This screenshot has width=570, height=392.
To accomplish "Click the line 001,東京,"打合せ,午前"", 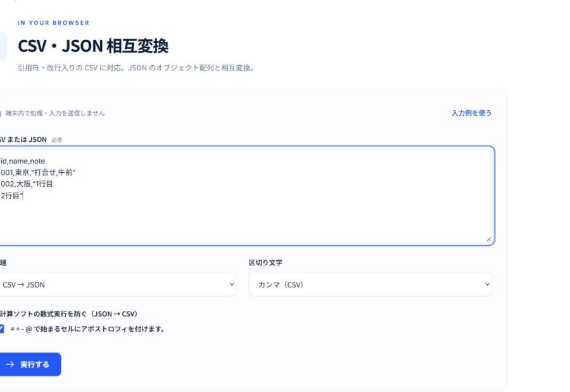I will coord(38,172).
